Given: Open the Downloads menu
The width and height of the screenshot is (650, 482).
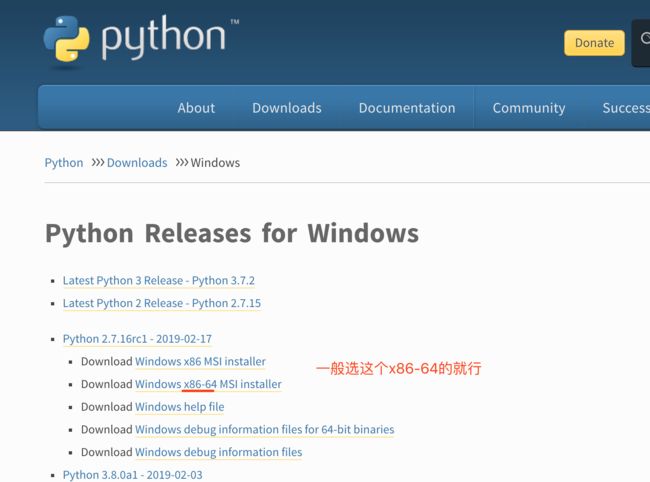Looking at the screenshot, I should pyautogui.click(x=287, y=108).
